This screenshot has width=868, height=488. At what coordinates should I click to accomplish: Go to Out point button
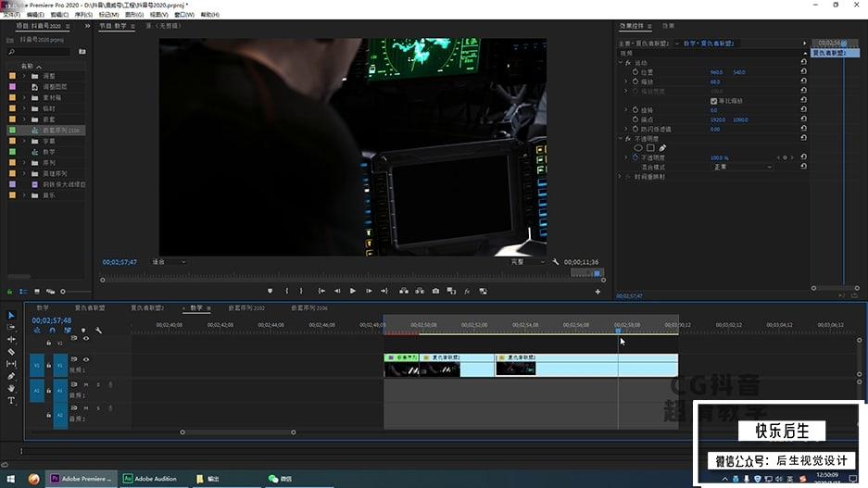(x=384, y=291)
